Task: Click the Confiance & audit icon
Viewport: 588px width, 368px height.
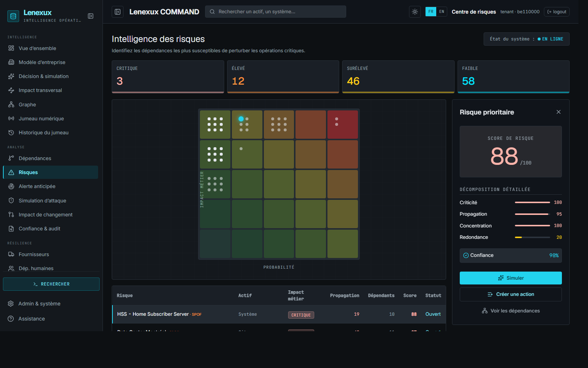Action: pos(11,229)
